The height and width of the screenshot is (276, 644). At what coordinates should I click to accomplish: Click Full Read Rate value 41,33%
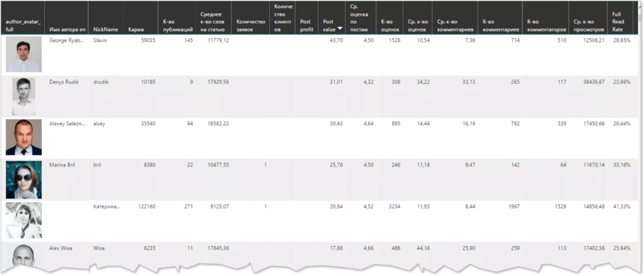(622, 206)
